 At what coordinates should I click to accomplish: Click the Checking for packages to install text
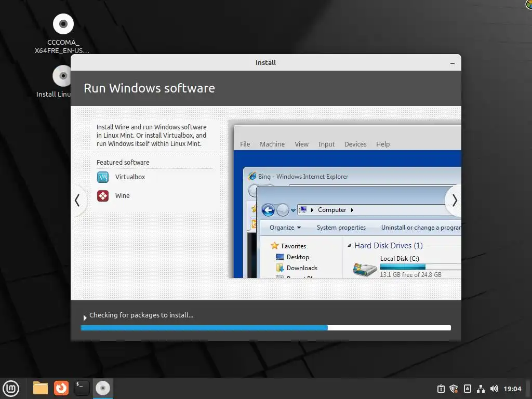click(x=141, y=315)
